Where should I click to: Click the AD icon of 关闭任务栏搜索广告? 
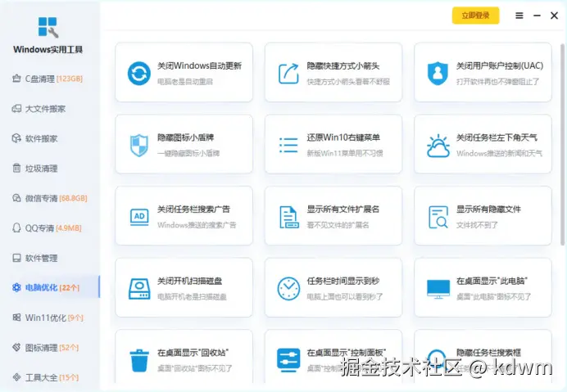click(x=139, y=217)
